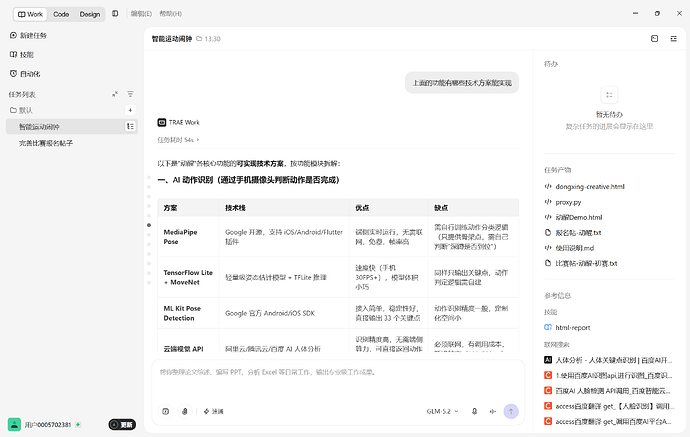The width and height of the screenshot is (690, 437).
Task: Click the user message bubble
Action: click(x=462, y=83)
